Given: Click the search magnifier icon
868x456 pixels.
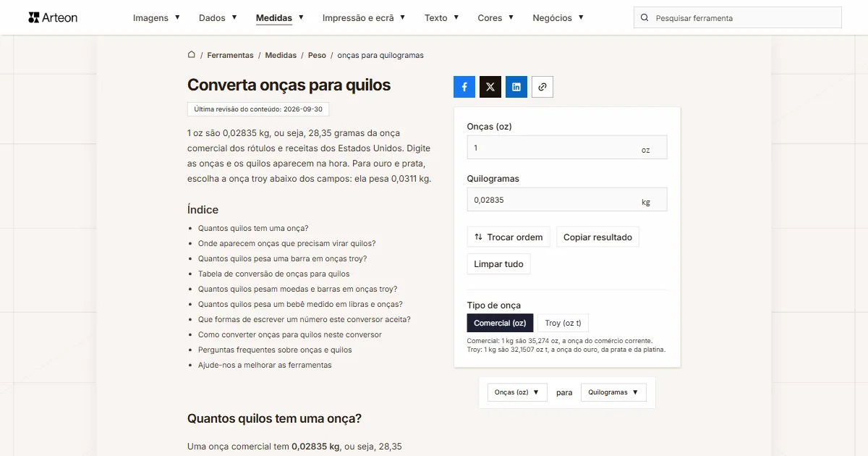Looking at the screenshot, I should click(644, 18).
